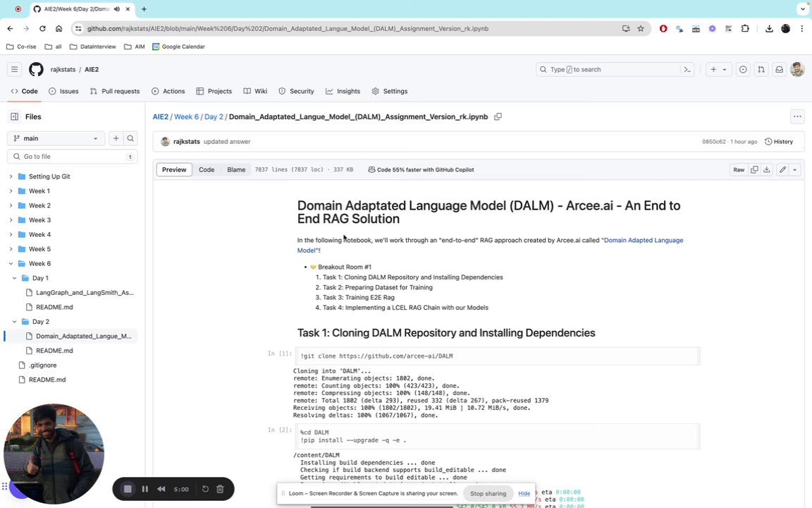Collapse the Day 2 folder
The width and height of the screenshot is (812, 508).
pos(15,322)
